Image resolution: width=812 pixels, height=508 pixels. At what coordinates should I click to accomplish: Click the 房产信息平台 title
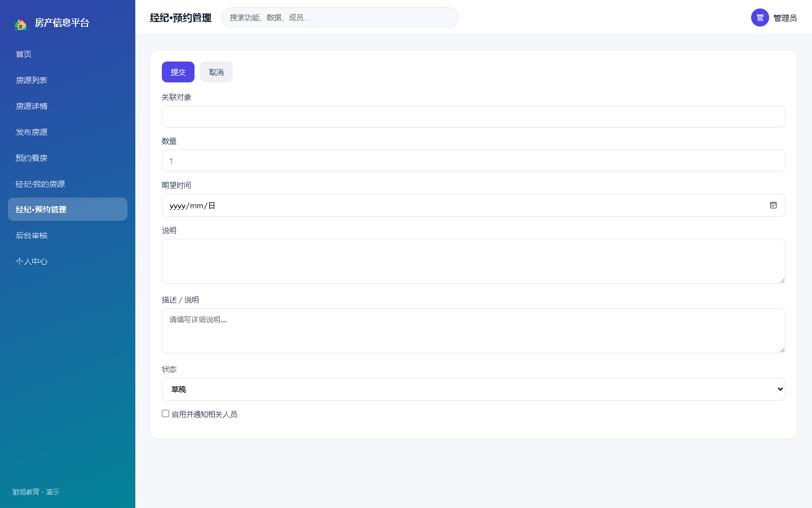tap(62, 23)
